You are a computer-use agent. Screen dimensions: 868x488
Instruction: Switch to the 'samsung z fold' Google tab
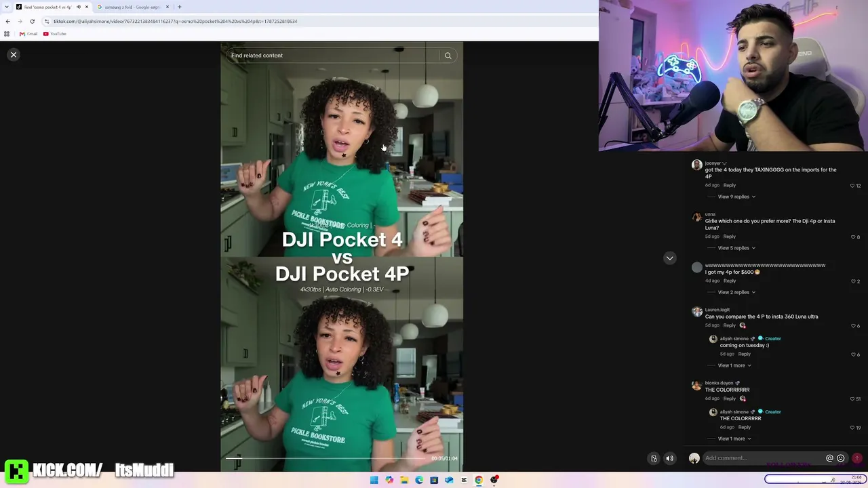pos(132,7)
